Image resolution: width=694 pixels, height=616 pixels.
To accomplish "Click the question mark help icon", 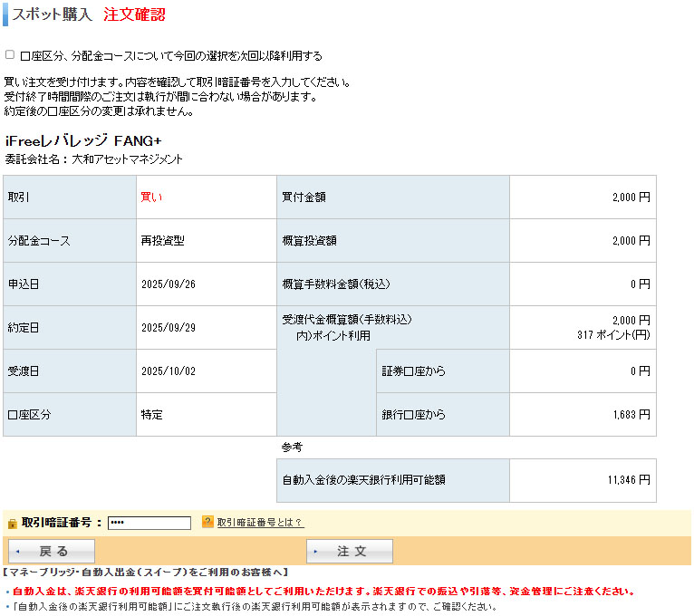I will coord(207,522).
